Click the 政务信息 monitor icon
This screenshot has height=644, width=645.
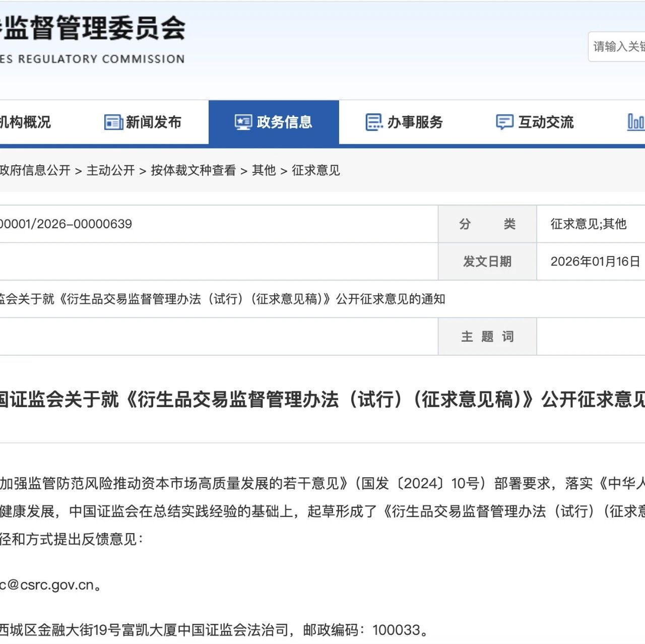(243, 122)
